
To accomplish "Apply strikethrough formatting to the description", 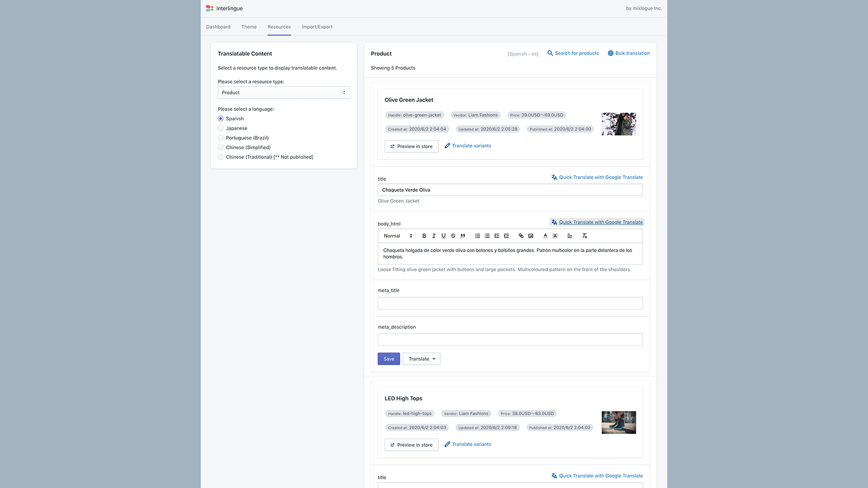I will click(x=453, y=236).
